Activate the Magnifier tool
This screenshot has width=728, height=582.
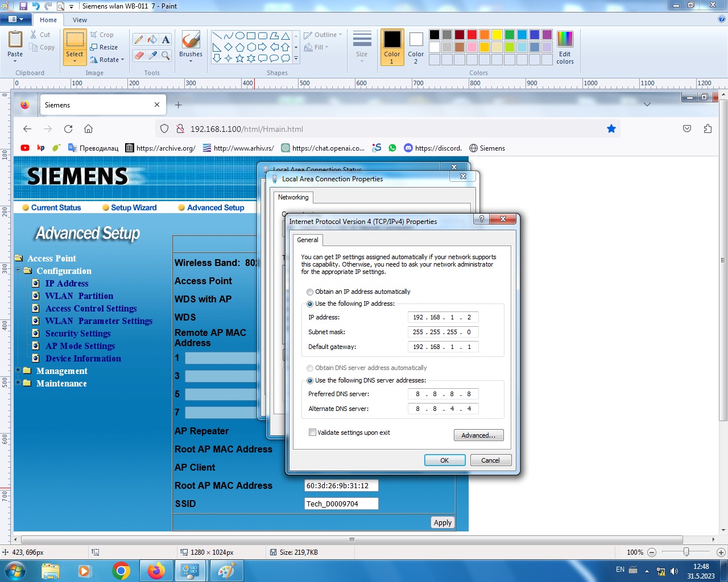166,55
